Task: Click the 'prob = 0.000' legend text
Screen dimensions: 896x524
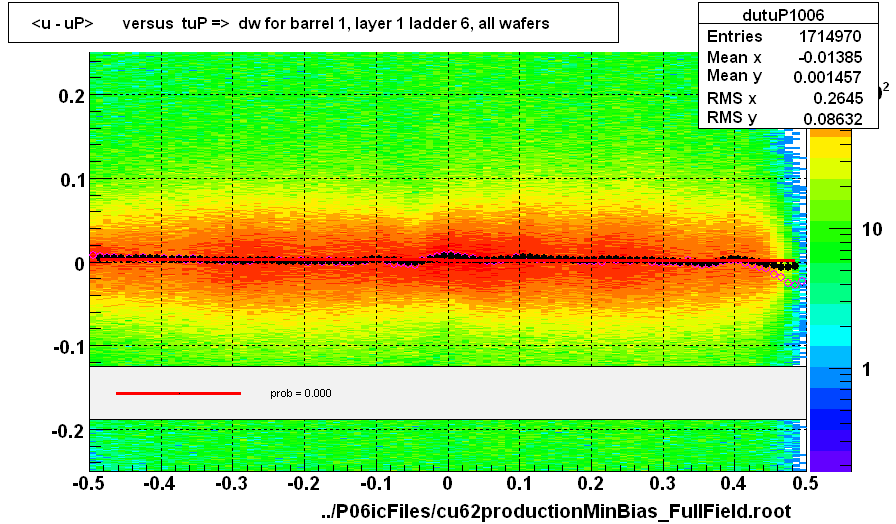Action: pos(301,393)
